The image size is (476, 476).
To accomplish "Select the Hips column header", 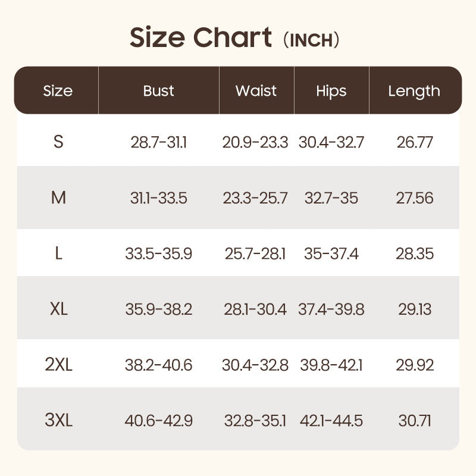I will click(331, 91).
